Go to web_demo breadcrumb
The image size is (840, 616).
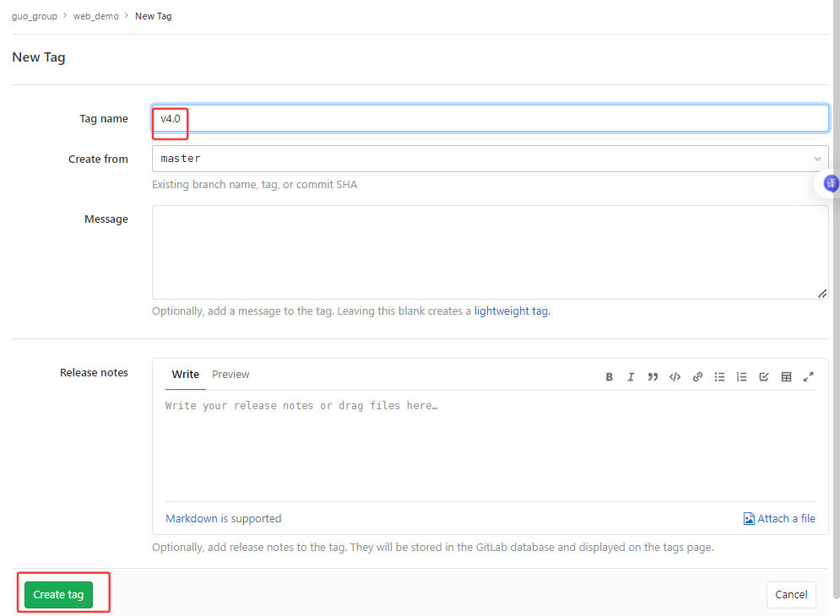coord(96,16)
